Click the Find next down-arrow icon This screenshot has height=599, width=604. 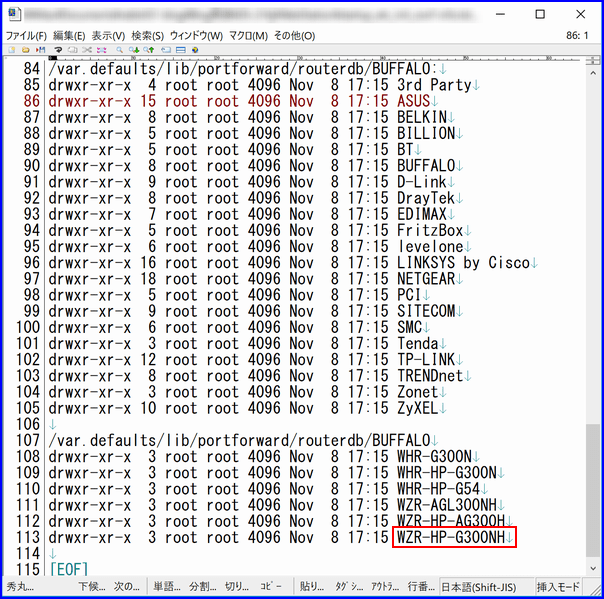click(134, 50)
